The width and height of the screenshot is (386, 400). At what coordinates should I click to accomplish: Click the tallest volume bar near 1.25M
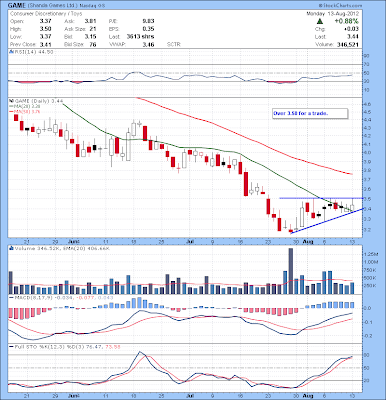290,271
